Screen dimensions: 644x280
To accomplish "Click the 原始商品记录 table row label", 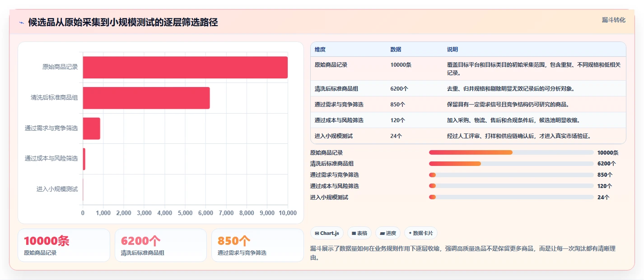I will click(x=331, y=65).
